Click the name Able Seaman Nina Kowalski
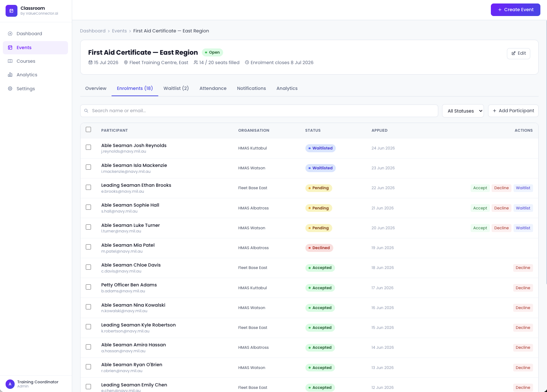 (133, 305)
